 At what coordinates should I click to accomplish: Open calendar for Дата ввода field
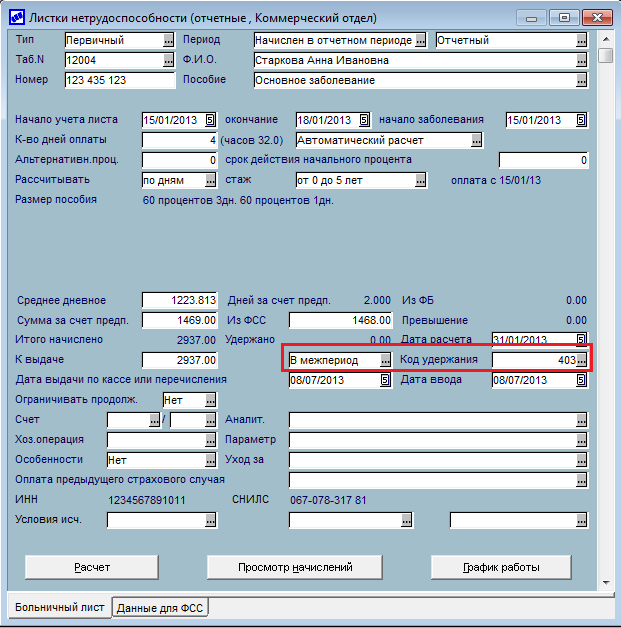pyautogui.click(x=581, y=380)
